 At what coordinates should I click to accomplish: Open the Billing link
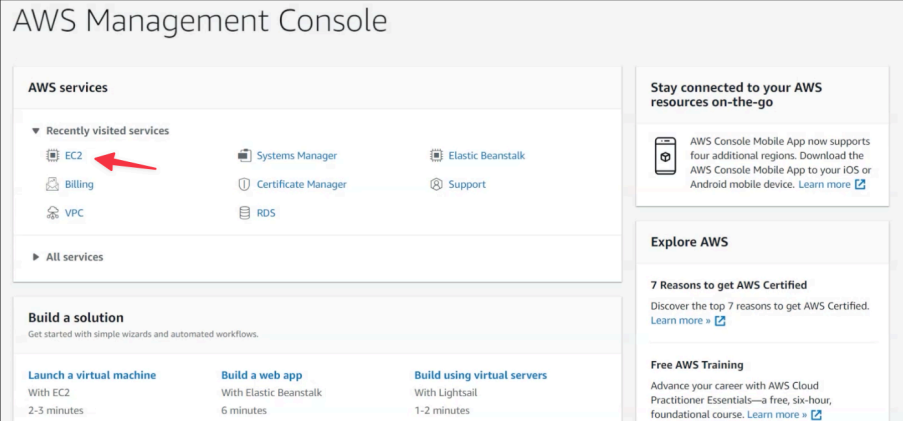(79, 184)
